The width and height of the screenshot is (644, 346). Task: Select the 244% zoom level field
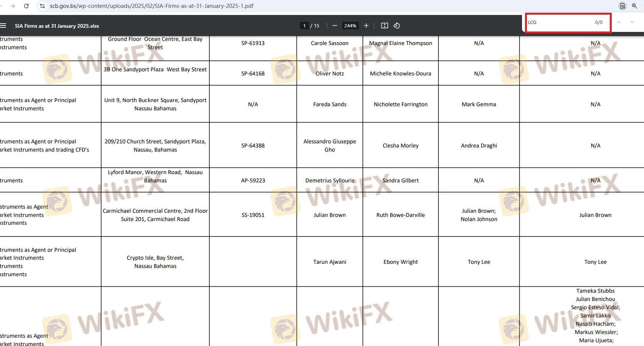click(350, 26)
